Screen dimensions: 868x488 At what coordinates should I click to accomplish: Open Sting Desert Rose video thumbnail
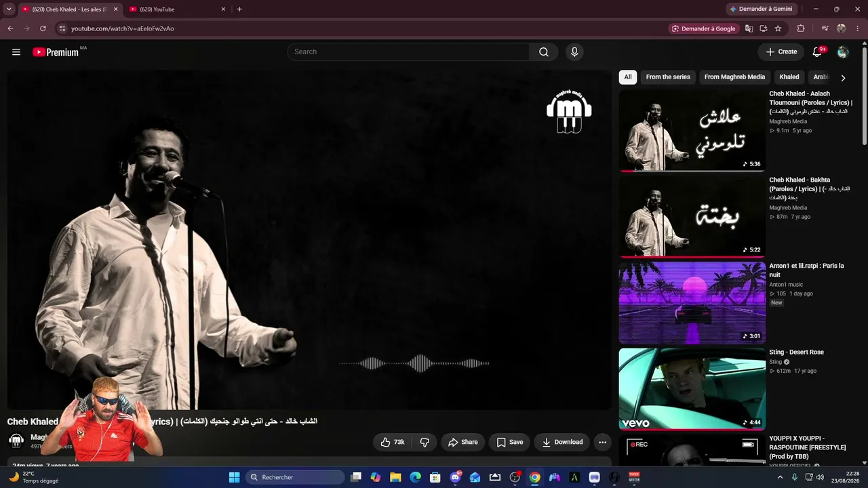692,389
